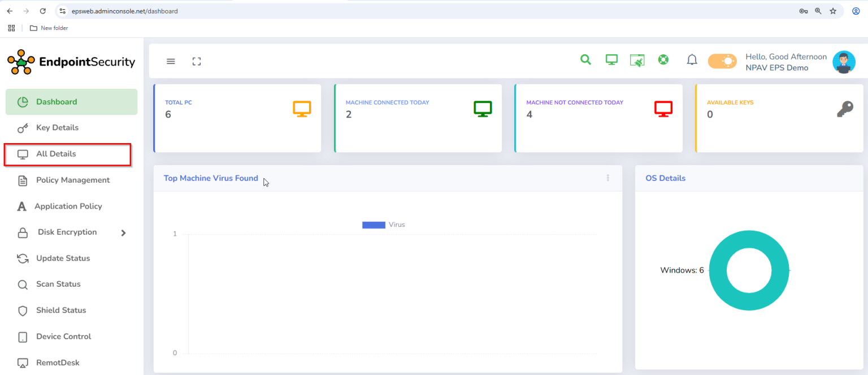The image size is (868, 375).
Task: Open the browser apps grid menu
Action: tap(11, 27)
